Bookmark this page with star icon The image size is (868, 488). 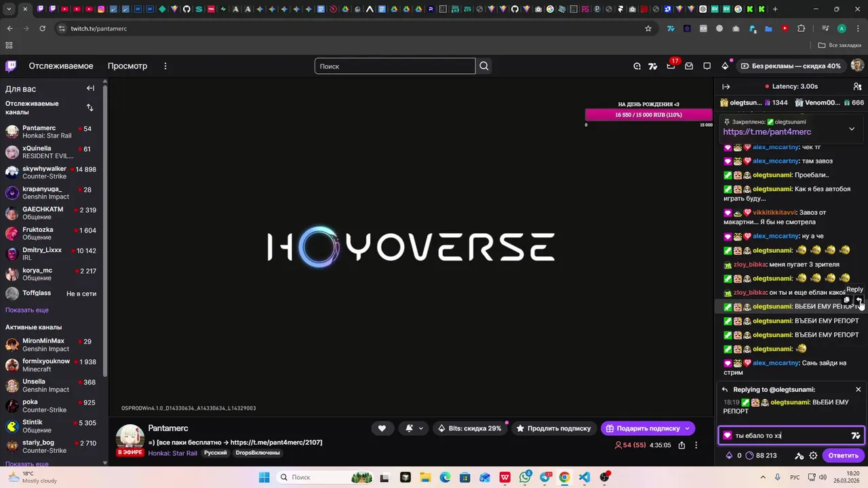(x=648, y=28)
